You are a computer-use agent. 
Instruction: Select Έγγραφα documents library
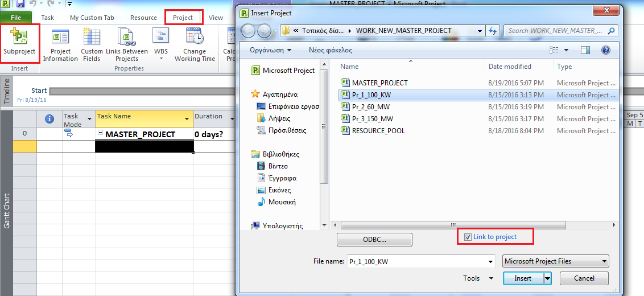click(x=277, y=178)
